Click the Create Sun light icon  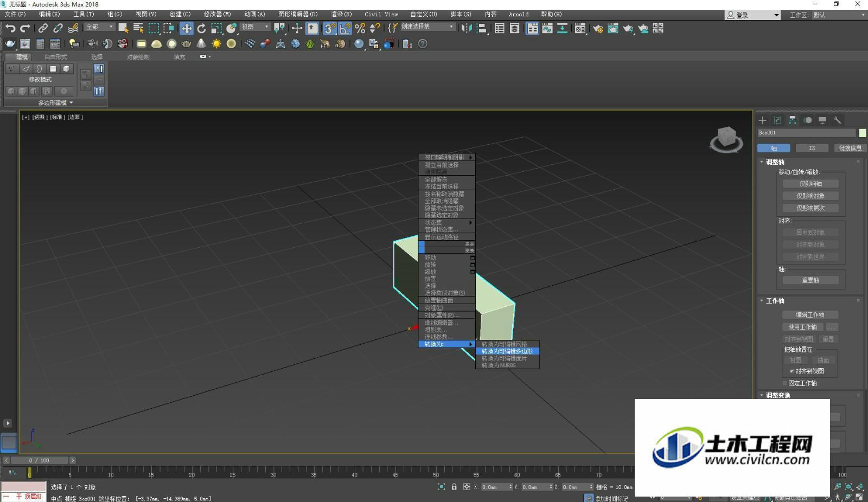216,44
